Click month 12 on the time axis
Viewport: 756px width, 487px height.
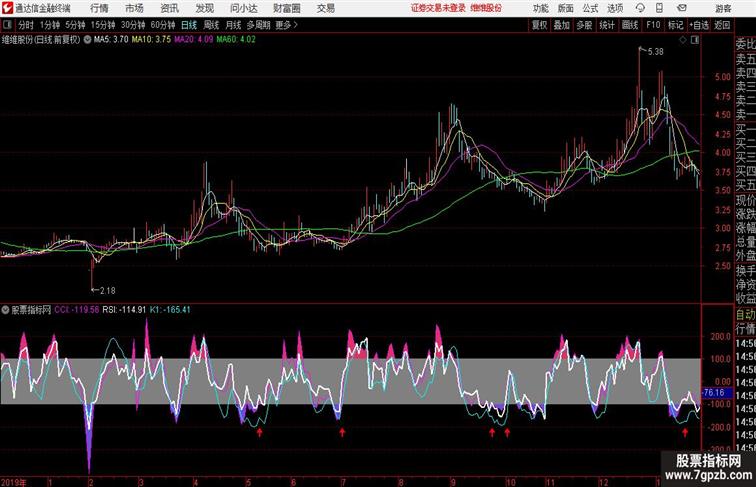coord(603,482)
